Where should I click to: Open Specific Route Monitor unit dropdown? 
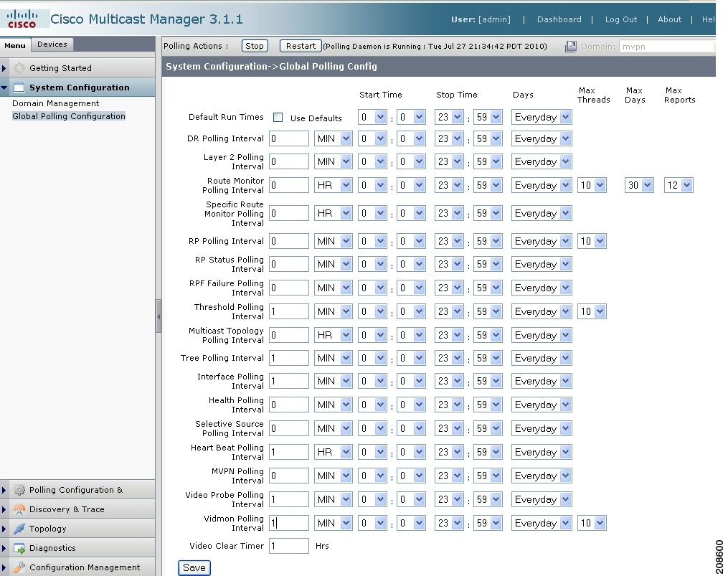(333, 213)
